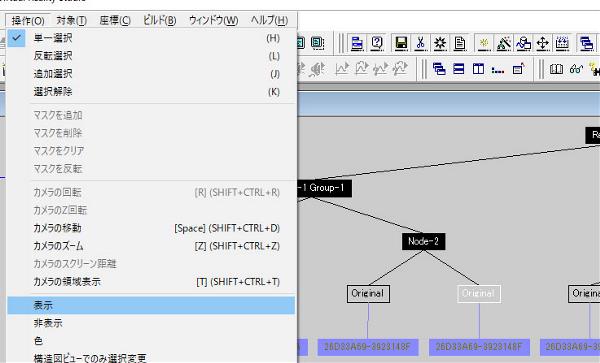Click the question mark help icon
This screenshot has width=600, height=363.
click(377, 43)
